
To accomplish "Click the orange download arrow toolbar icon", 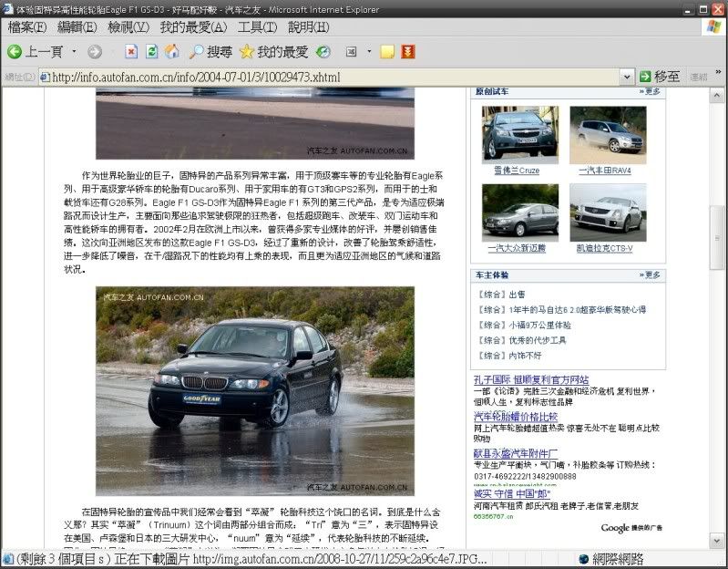I will tap(408, 52).
